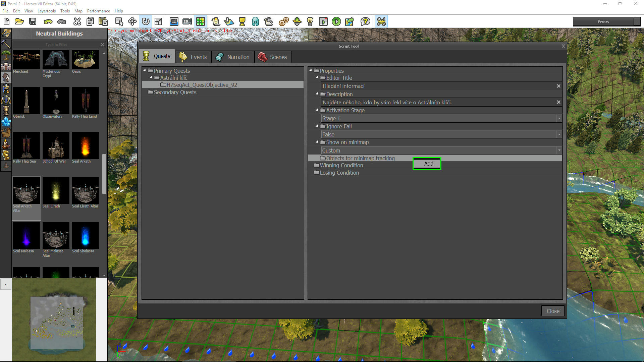Select the terrain pickaxe sidebar tool
The image size is (644, 362).
pos(6,44)
